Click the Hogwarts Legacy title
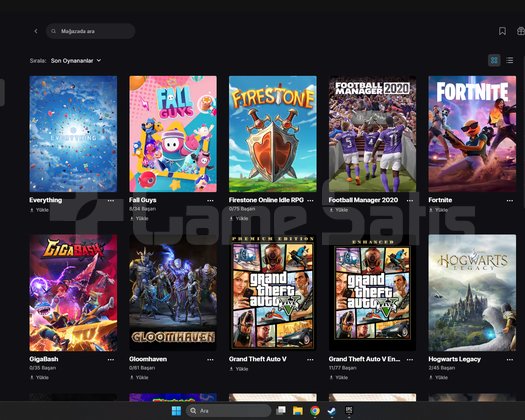525x420 pixels. (x=454, y=359)
